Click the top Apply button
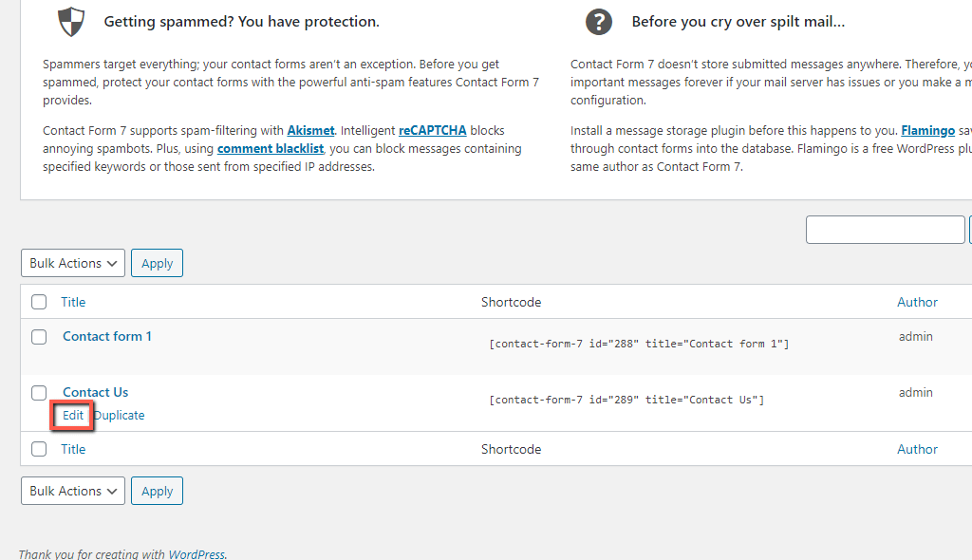The image size is (972, 560). pos(157,263)
